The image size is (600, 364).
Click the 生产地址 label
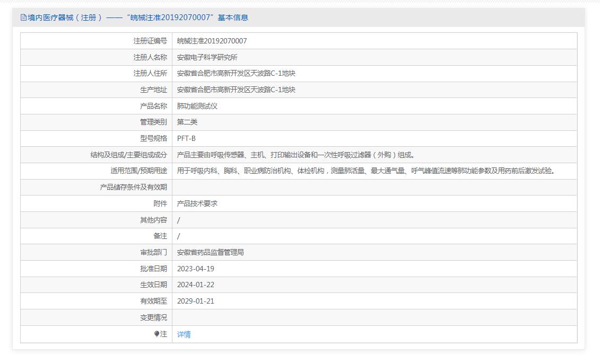(x=153, y=90)
